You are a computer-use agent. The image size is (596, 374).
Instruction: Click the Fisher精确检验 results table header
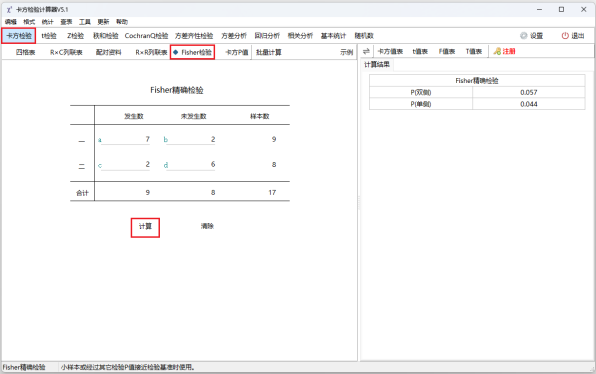click(x=477, y=81)
